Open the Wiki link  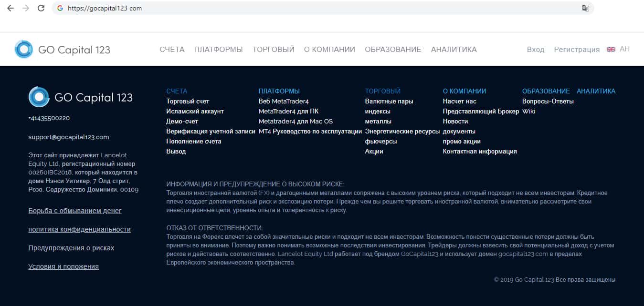(528, 111)
